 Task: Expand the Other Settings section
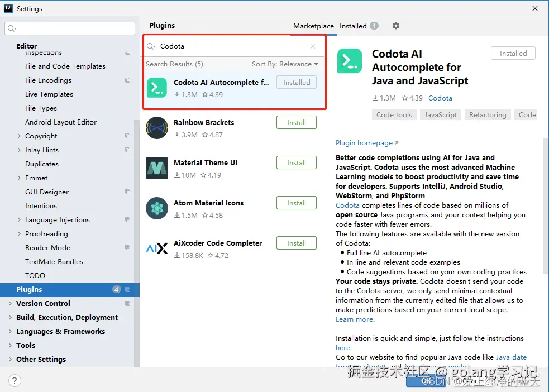[x=10, y=360]
